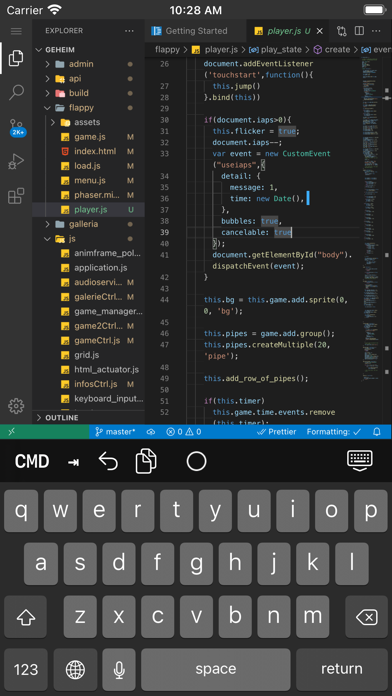392x696 pixels.
Task: Switch to the Getting Started tab
Action: pyautogui.click(x=196, y=31)
